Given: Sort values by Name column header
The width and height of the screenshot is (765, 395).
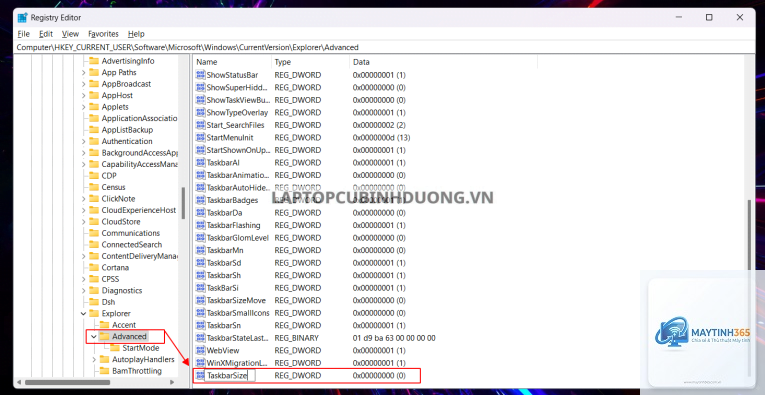Looking at the screenshot, I should [x=232, y=62].
